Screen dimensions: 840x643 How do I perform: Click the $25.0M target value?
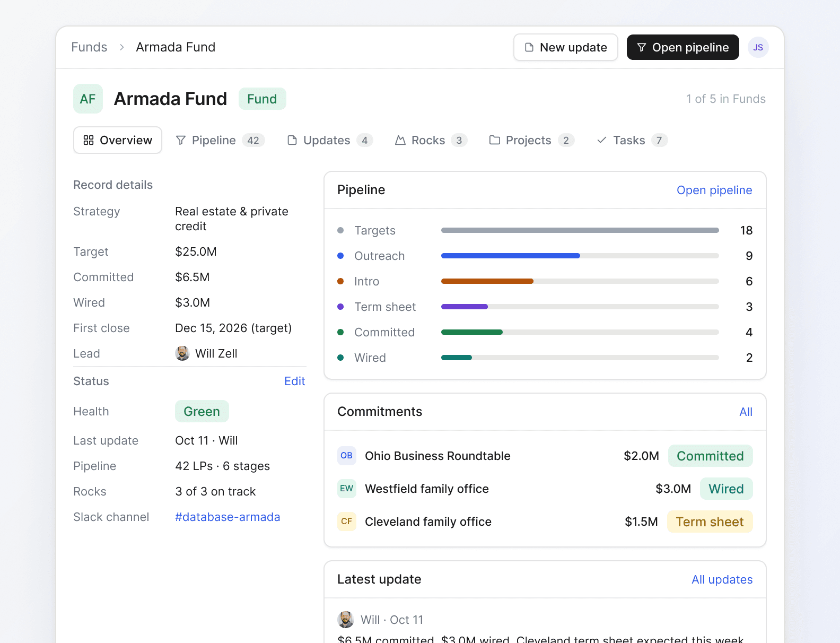[196, 251]
